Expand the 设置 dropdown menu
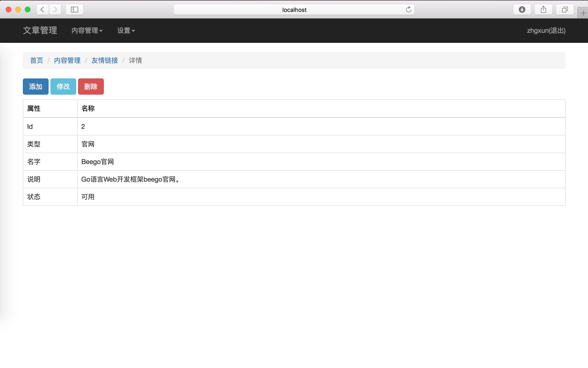Viewport: 588px width, 368px height. 126,30
